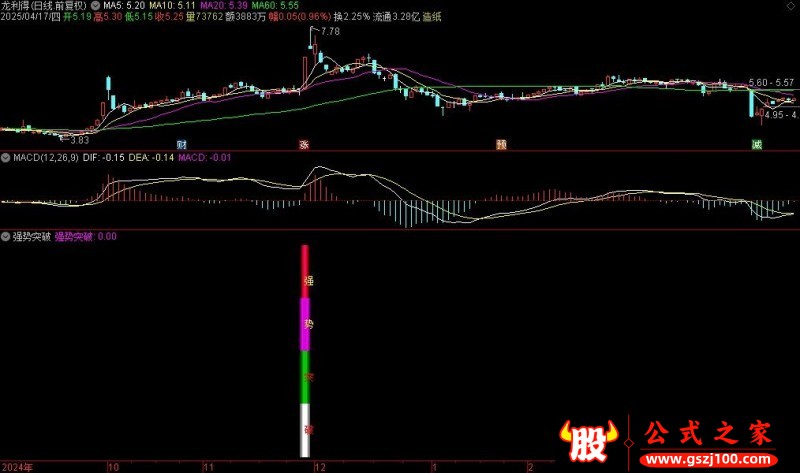Visit the www.gszj100.com website link

(x=709, y=459)
